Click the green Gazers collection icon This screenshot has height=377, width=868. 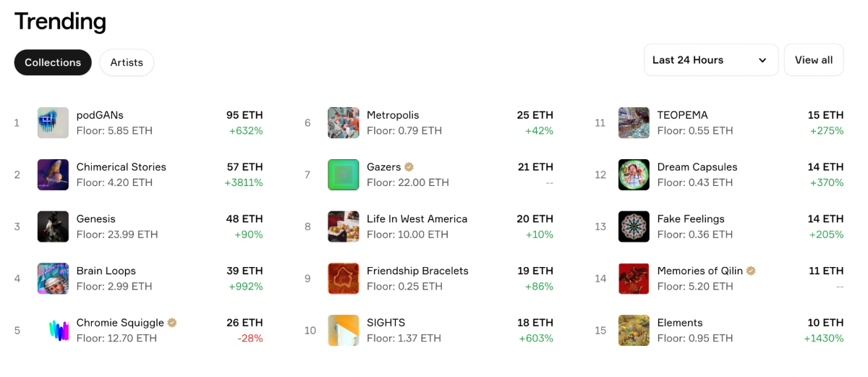tap(344, 174)
